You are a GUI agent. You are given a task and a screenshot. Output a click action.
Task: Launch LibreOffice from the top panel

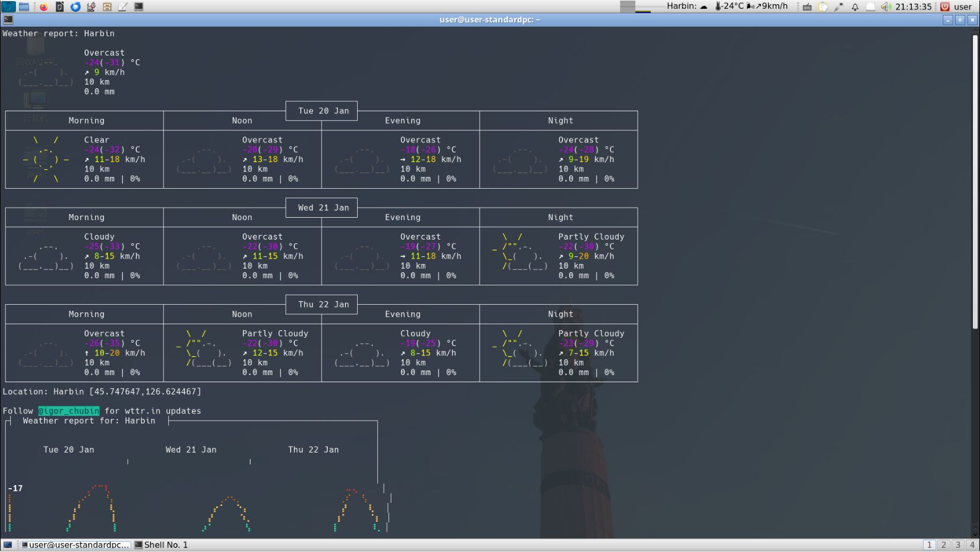59,7
